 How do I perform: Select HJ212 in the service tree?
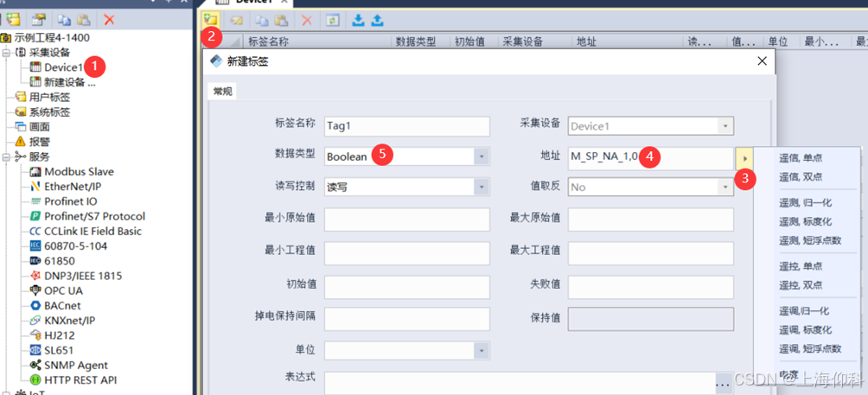[60, 335]
